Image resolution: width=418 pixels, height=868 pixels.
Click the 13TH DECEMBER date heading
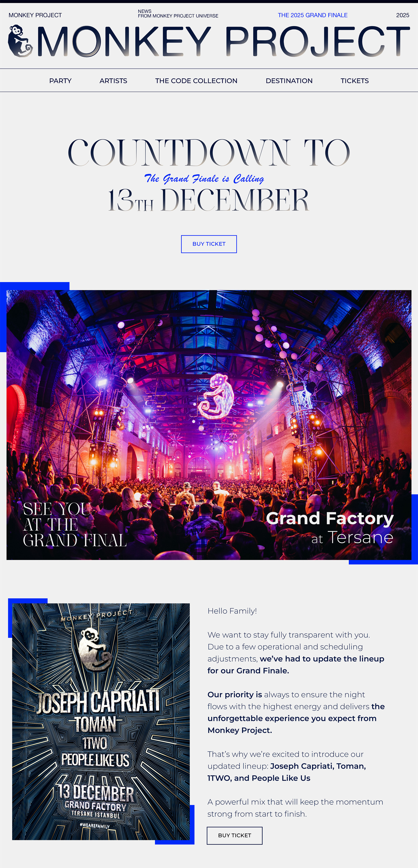[x=208, y=200]
